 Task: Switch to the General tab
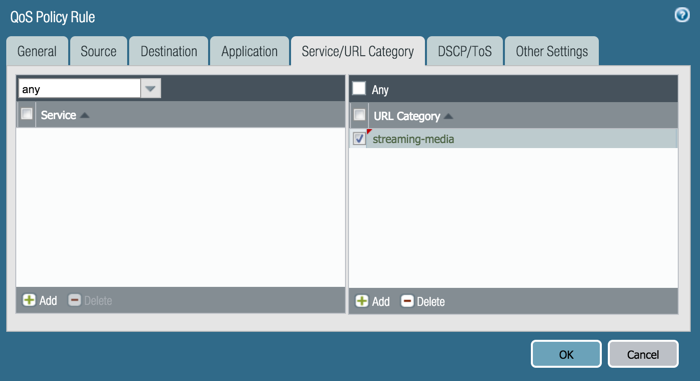[x=37, y=51]
